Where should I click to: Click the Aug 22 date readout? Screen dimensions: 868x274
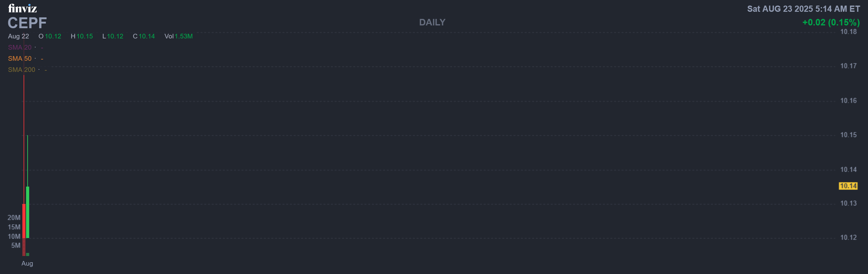pyautogui.click(x=19, y=36)
